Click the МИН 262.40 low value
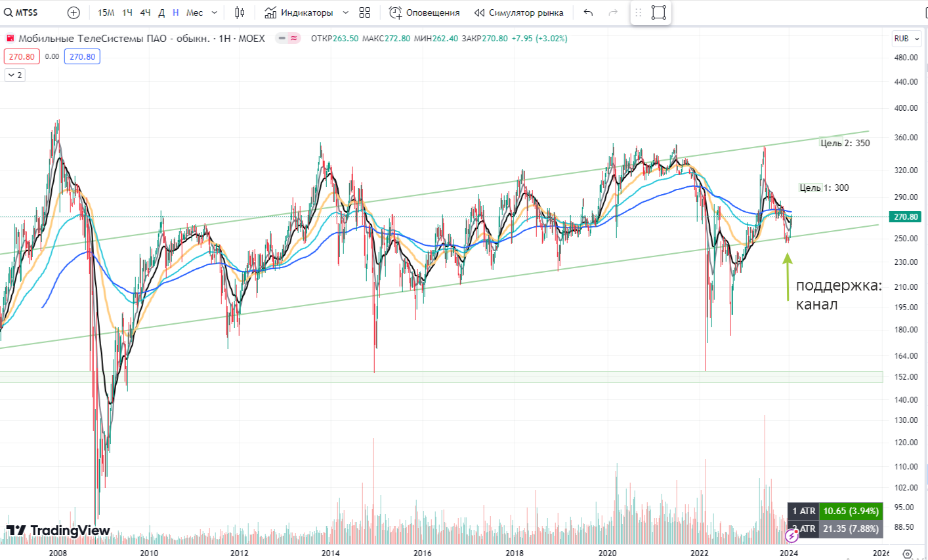Screen dimensions: 928x560 tap(436, 39)
